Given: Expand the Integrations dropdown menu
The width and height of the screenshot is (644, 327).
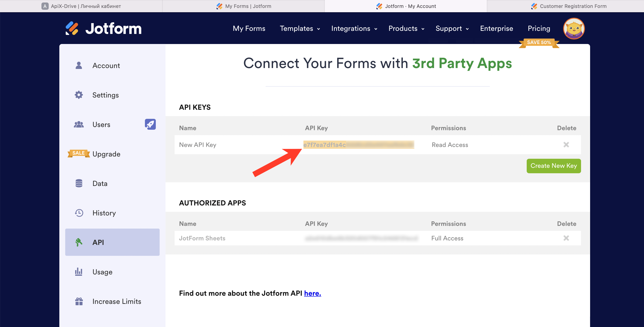Looking at the screenshot, I should (354, 29).
